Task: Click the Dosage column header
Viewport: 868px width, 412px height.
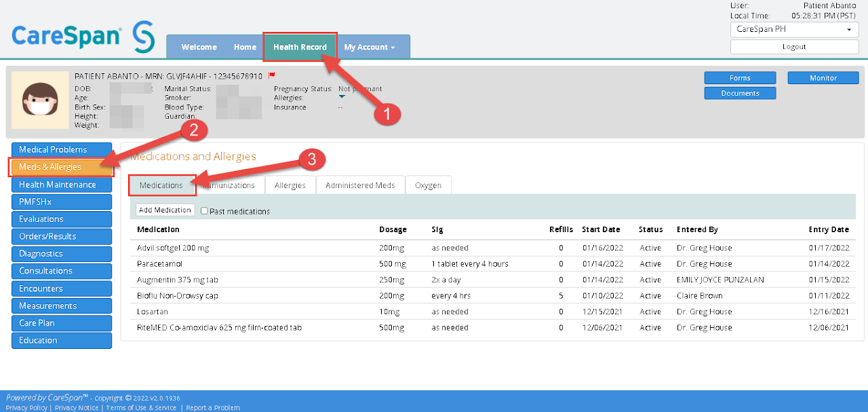Action: [393, 229]
